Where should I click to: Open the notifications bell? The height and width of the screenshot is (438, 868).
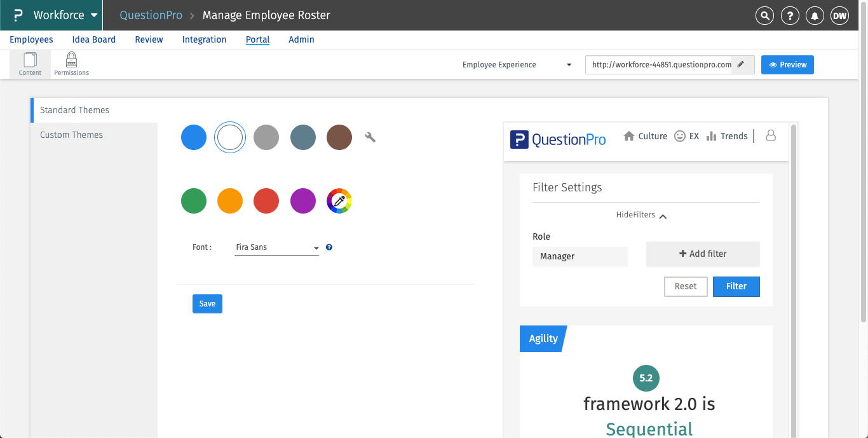coord(815,16)
